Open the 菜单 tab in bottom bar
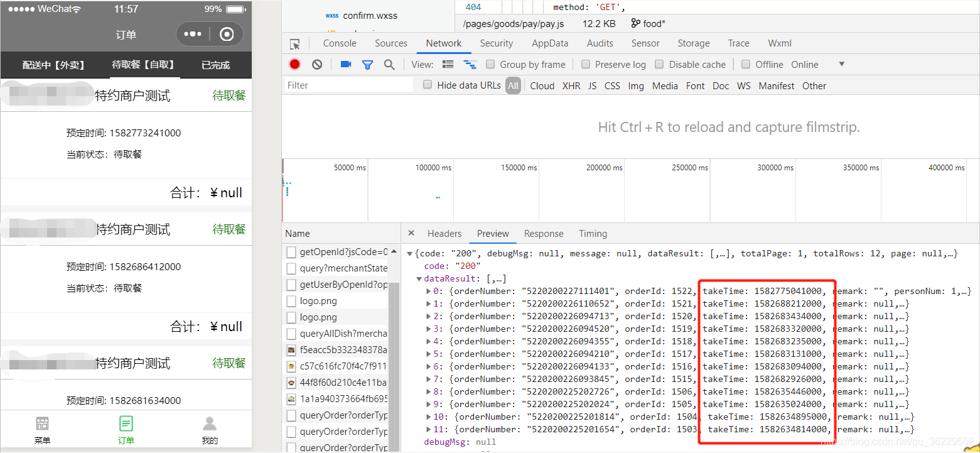Viewport: 980px width, 453px height. [x=42, y=430]
